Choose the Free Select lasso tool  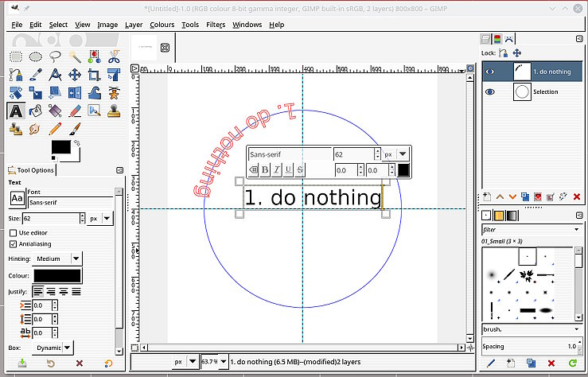pos(55,57)
